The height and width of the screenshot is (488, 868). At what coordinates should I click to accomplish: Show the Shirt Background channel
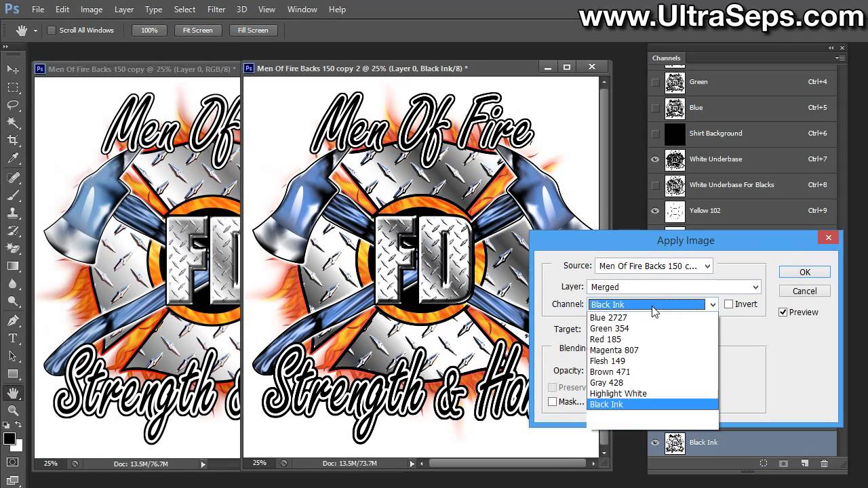(x=655, y=134)
